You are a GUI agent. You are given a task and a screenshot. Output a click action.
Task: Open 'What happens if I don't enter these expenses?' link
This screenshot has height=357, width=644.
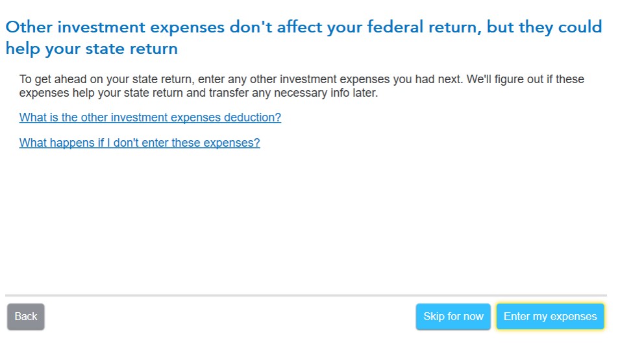[140, 143]
